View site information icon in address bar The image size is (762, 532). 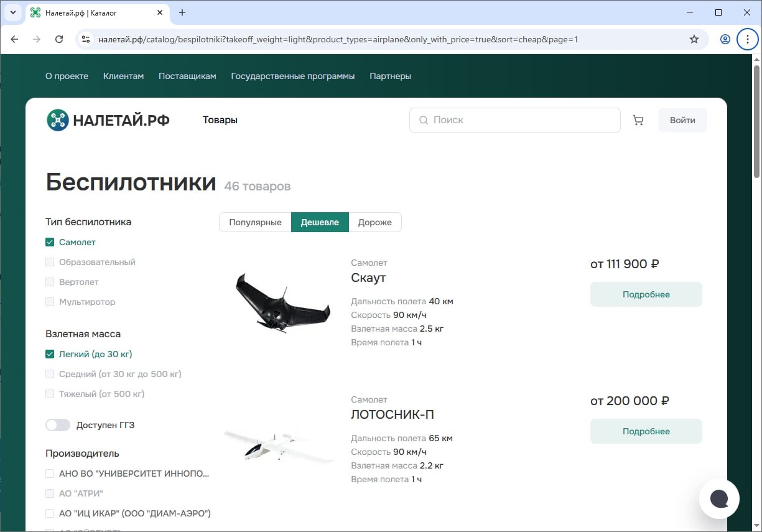pos(86,39)
